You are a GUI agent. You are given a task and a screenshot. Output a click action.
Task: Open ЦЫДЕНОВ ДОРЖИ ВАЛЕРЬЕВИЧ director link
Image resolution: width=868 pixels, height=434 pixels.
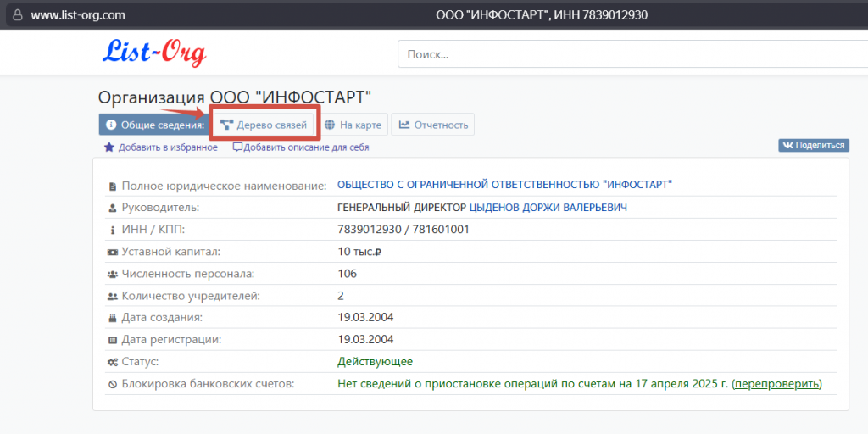(548, 208)
